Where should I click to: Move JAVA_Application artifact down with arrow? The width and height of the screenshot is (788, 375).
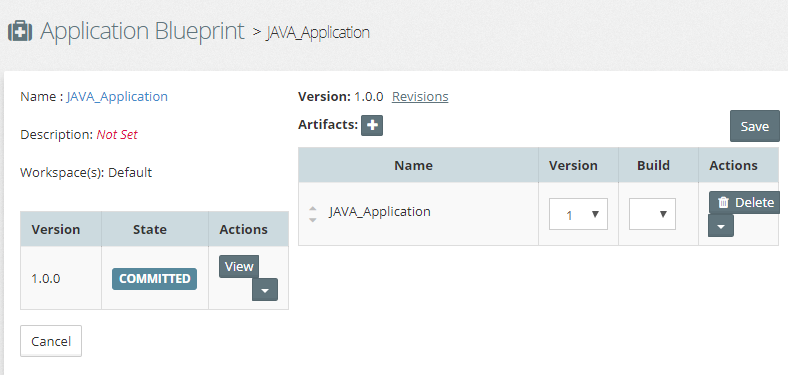313,220
